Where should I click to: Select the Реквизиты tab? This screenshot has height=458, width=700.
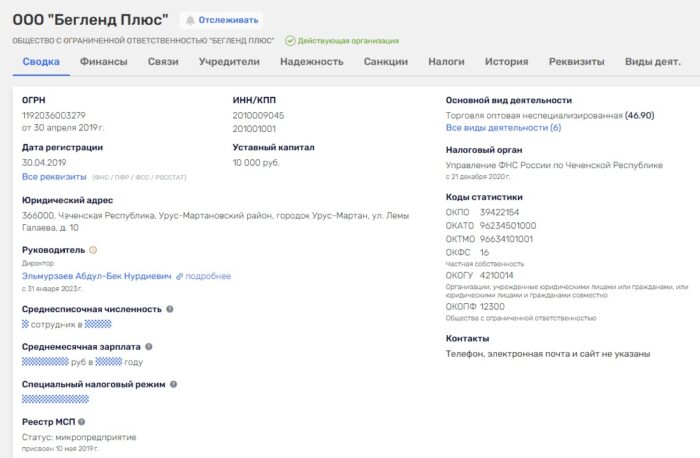tap(576, 62)
